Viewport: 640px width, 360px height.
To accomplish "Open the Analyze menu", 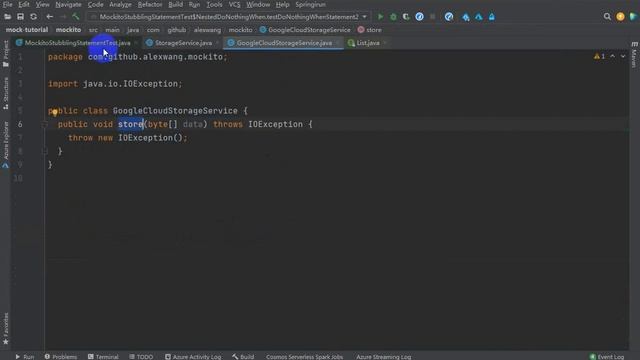I will pyautogui.click(x=120, y=4).
